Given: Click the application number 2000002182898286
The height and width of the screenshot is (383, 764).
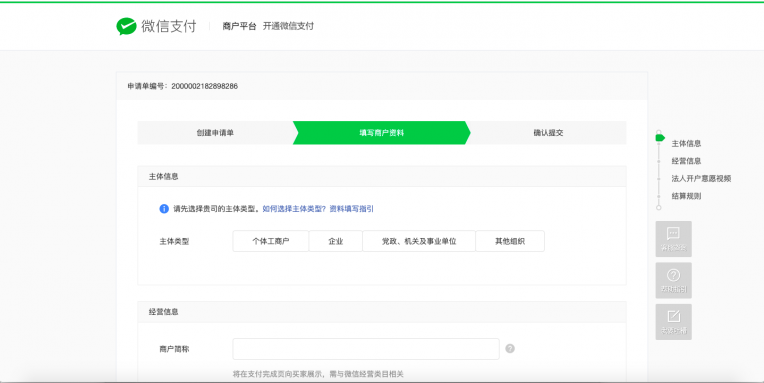Looking at the screenshot, I should click(204, 86).
